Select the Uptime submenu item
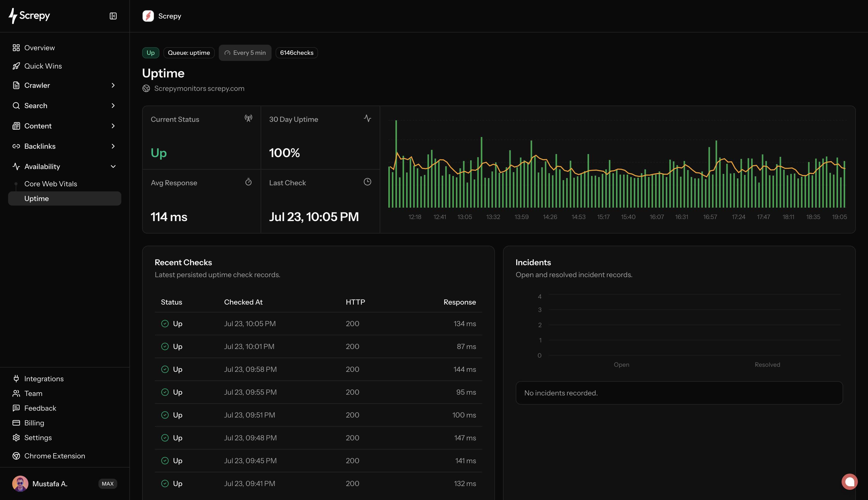Viewport: 868px width, 500px height. (x=64, y=198)
